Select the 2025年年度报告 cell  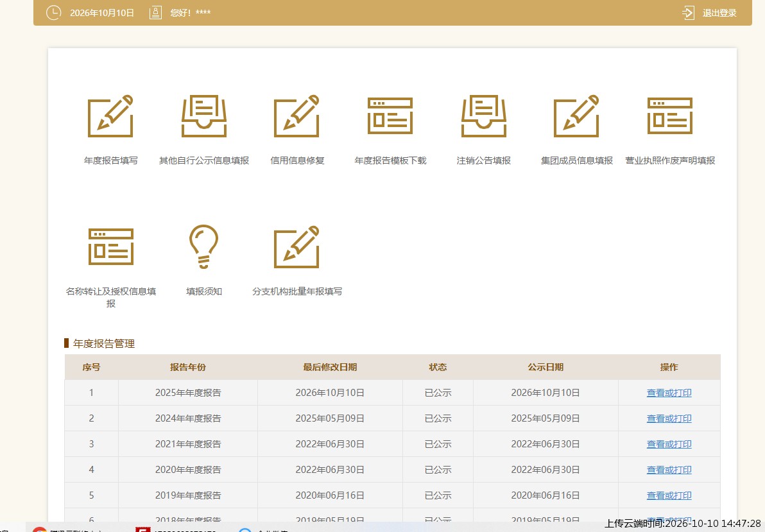(188, 393)
